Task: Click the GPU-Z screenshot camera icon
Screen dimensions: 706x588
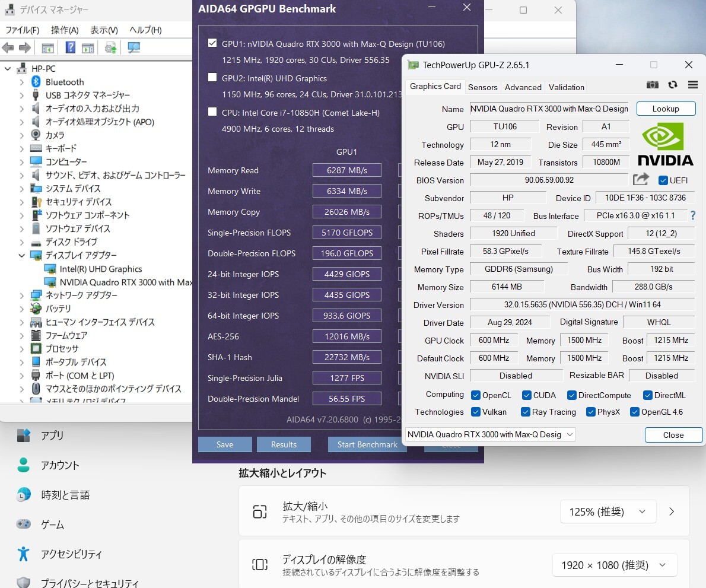Action: 652,85
